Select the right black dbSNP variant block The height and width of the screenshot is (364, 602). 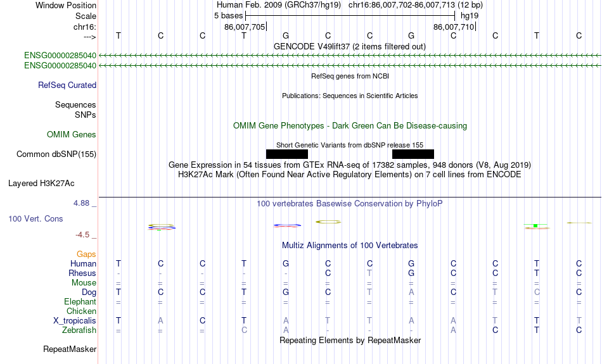point(413,154)
